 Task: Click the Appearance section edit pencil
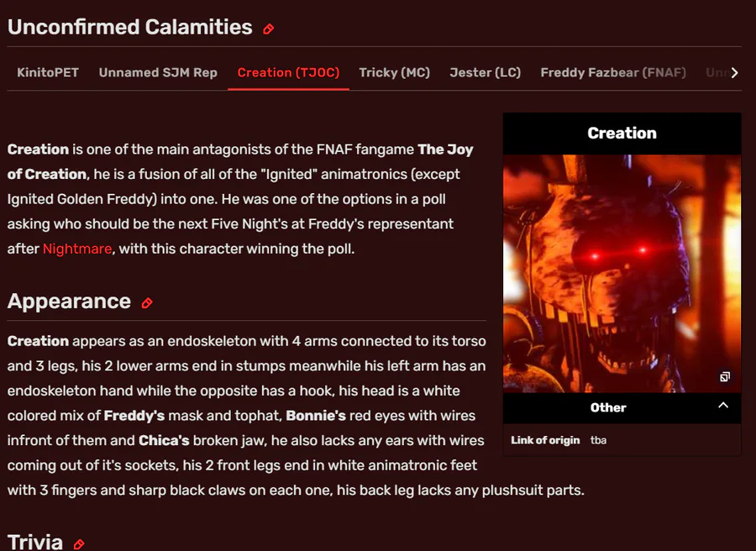pyautogui.click(x=147, y=303)
